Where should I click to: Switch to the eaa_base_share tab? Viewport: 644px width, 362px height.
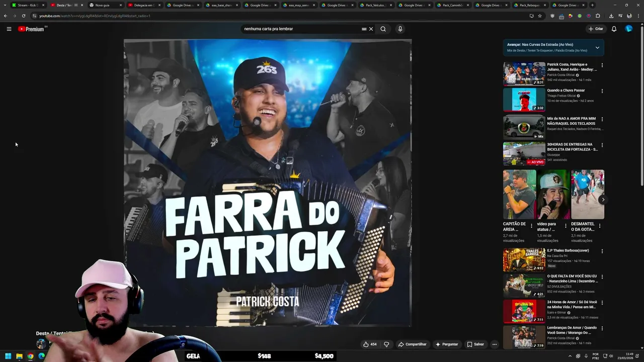tap(221, 5)
